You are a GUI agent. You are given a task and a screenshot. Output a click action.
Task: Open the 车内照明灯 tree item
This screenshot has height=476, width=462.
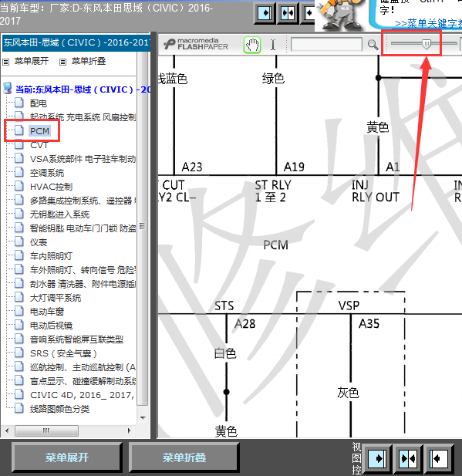coord(51,256)
